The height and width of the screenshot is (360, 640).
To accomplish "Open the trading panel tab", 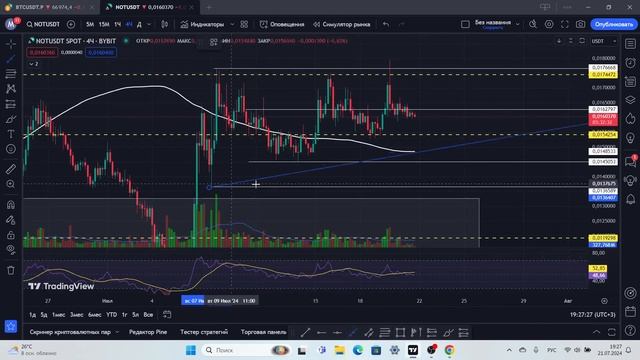I will point(263,332).
